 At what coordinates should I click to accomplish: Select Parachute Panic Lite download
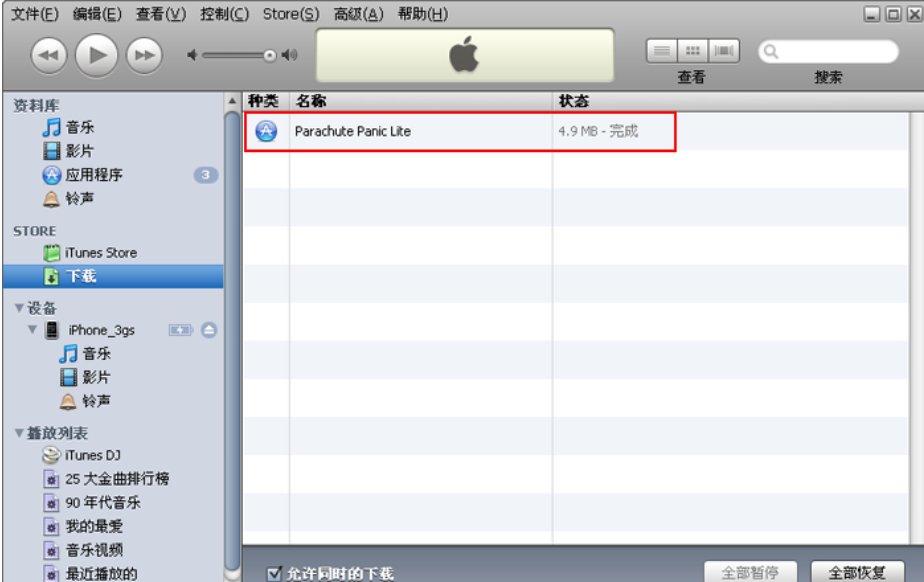[x=352, y=131]
